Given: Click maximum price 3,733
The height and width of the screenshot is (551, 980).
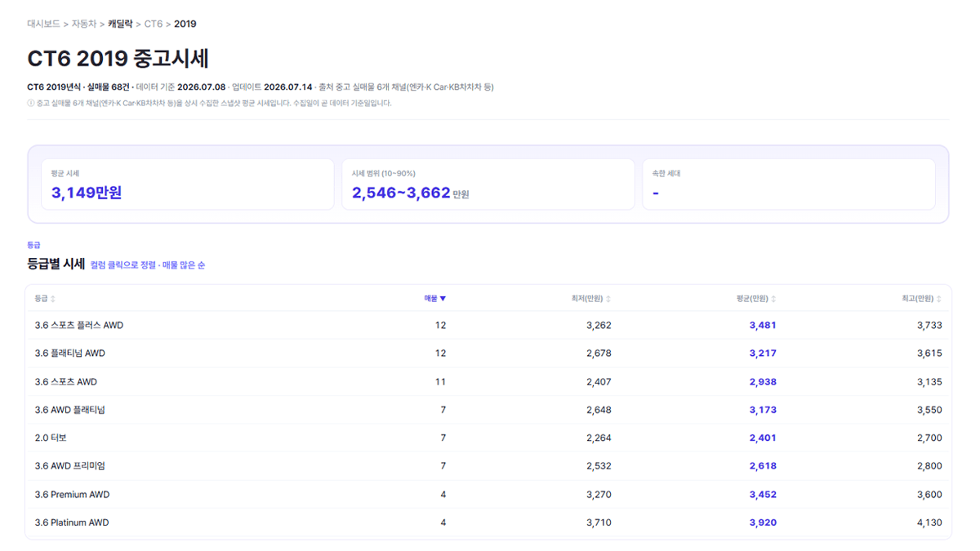Looking at the screenshot, I should point(929,325).
